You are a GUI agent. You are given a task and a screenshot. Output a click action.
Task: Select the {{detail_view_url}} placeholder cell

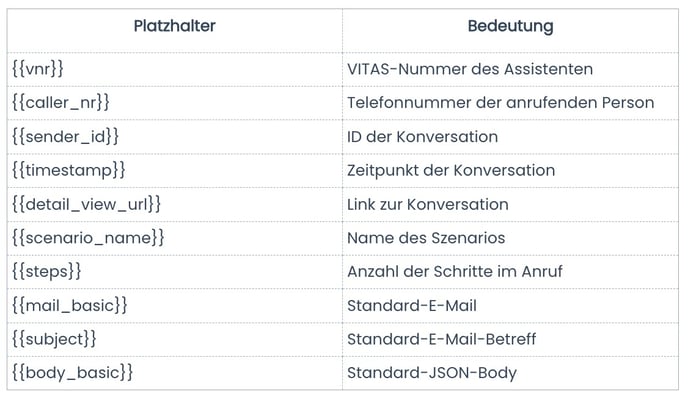coord(86,204)
